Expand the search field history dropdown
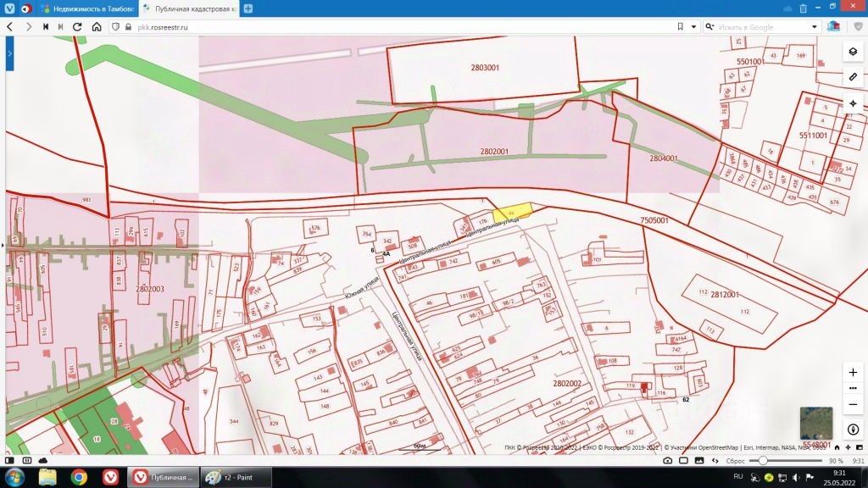The height and width of the screenshot is (488, 868). (815, 26)
